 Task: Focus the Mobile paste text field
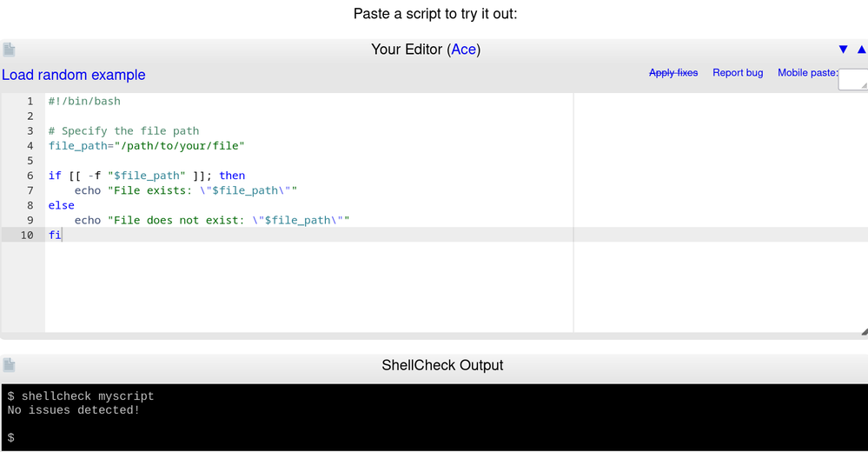click(x=851, y=79)
